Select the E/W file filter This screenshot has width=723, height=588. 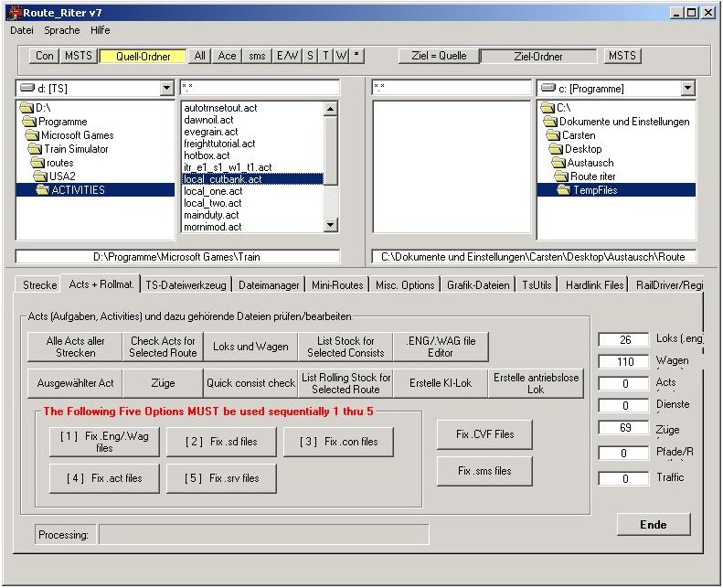[287, 56]
